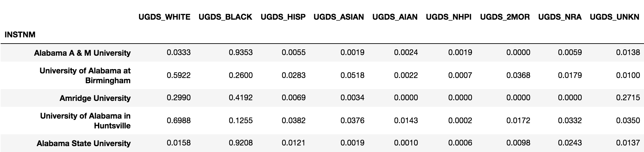The height and width of the screenshot is (152, 644).
Task: Click the UGDS_NRA column header
Action: click(560, 17)
